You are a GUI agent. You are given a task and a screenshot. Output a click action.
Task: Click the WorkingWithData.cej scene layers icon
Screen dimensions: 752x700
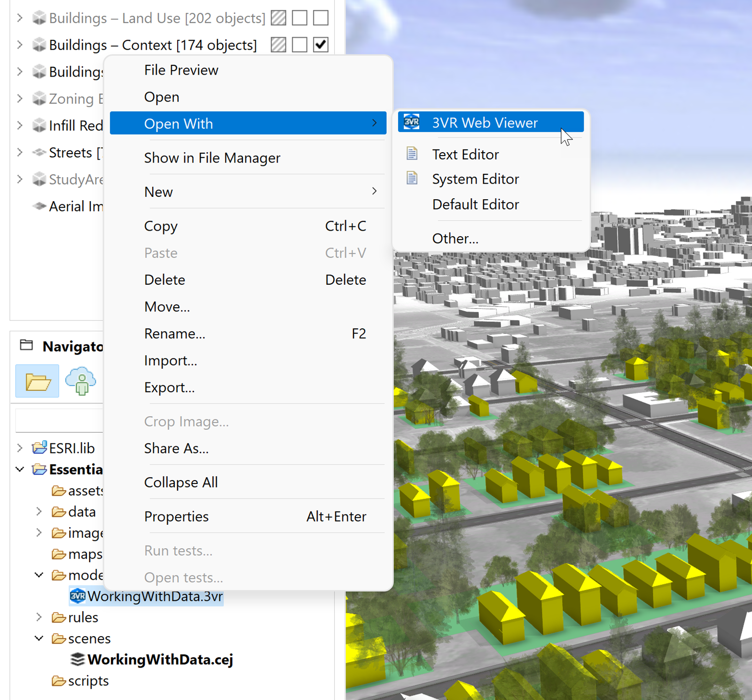(78, 660)
